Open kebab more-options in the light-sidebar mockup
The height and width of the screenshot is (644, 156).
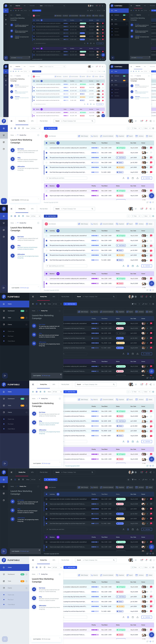(x=154, y=560)
